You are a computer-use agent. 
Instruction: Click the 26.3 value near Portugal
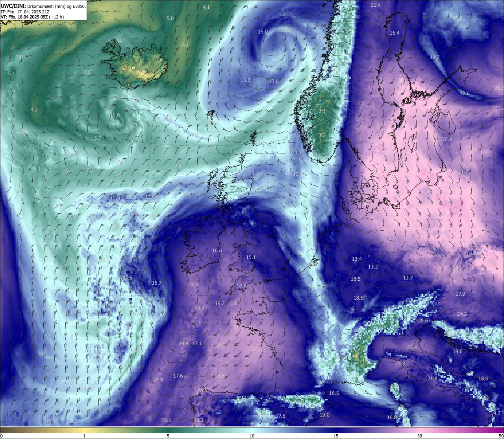tap(198, 420)
